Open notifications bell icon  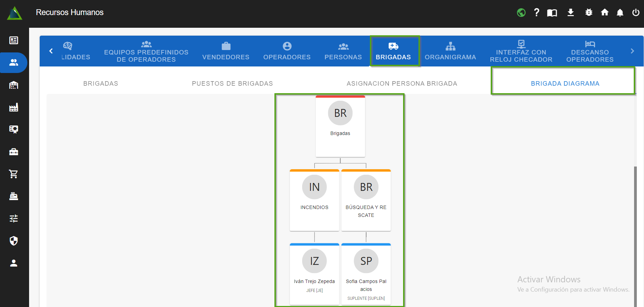(620, 13)
